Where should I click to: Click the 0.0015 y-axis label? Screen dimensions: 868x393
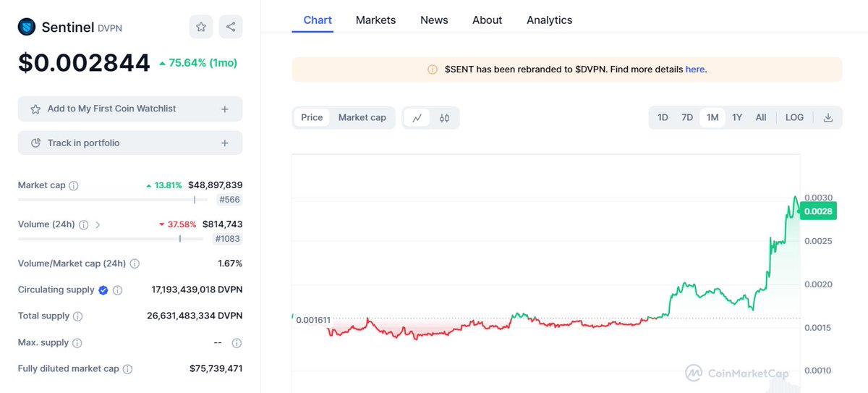coord(818,328)
